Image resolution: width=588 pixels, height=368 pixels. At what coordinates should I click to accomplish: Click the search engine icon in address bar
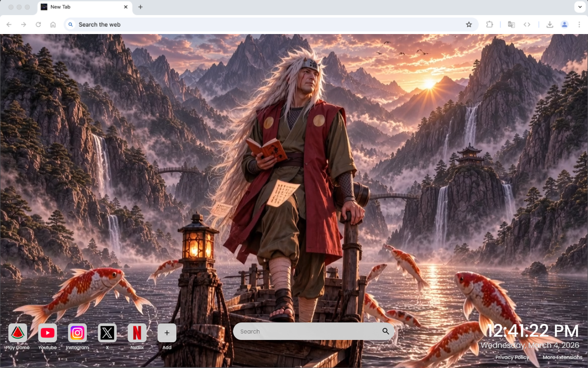[x=70, y=24]
